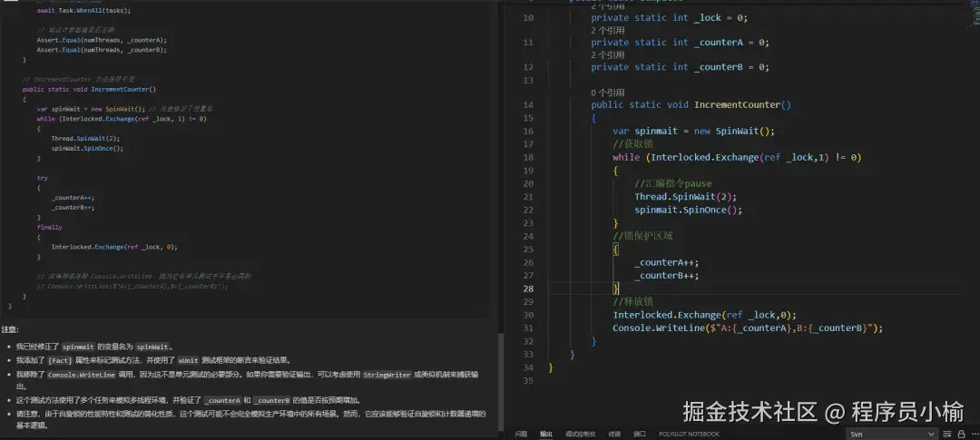Click Interlocked.Exchange(ref _lock,0) on line 30

tap(704, 315)
